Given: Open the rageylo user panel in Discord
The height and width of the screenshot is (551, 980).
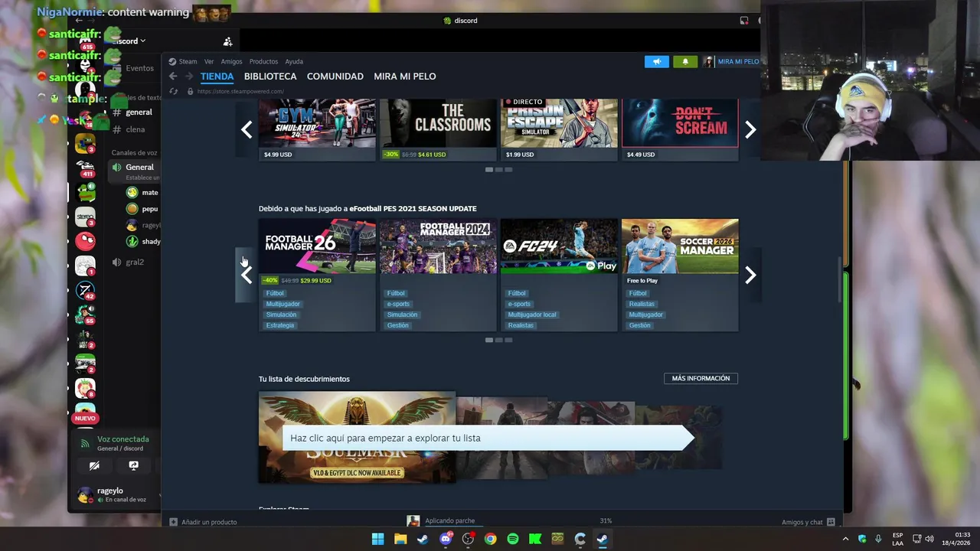Looking at the screenshot, I should coord(113,494).
